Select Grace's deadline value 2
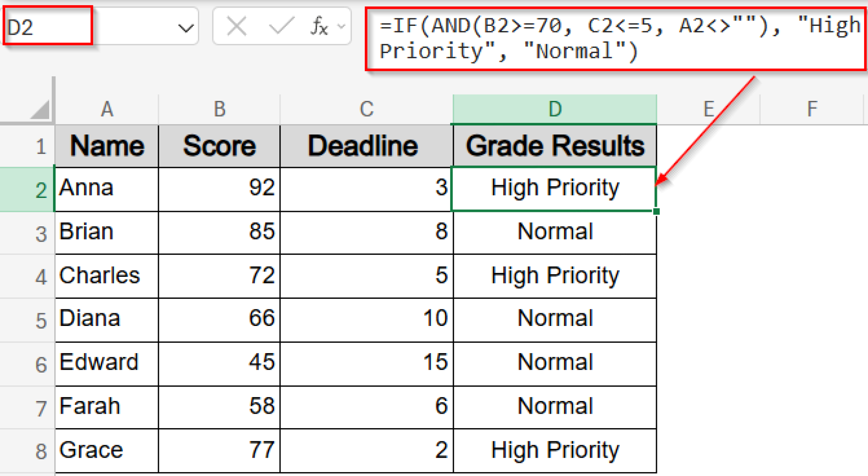Screen dimensions: 868x476 [366, 449]
